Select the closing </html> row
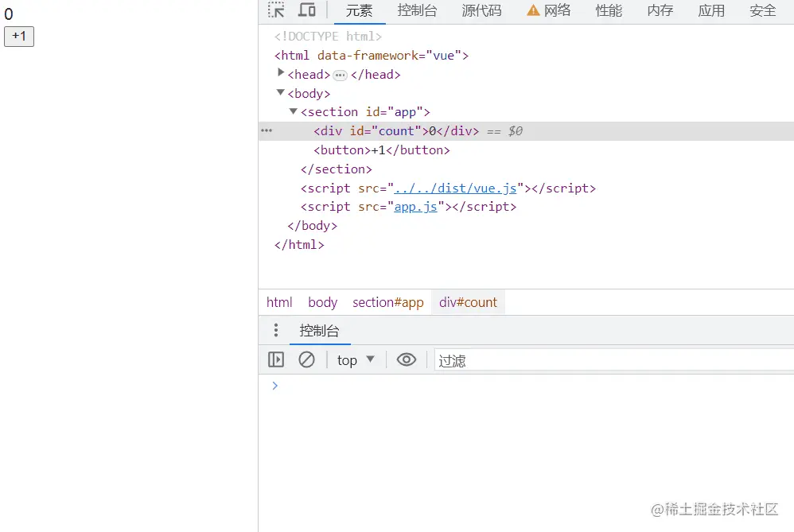Screen dimensions: 794x532 pos(299,245)
